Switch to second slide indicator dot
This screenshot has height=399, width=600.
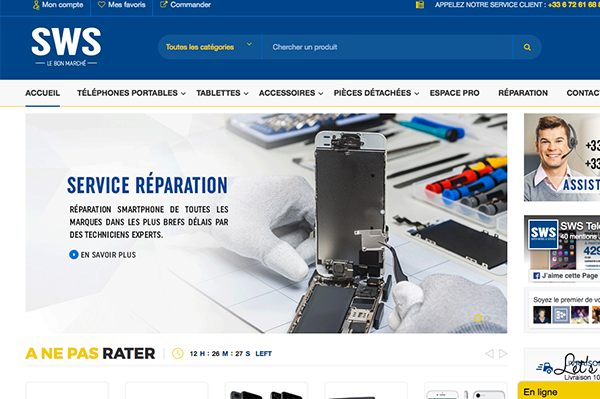[487, 318]
